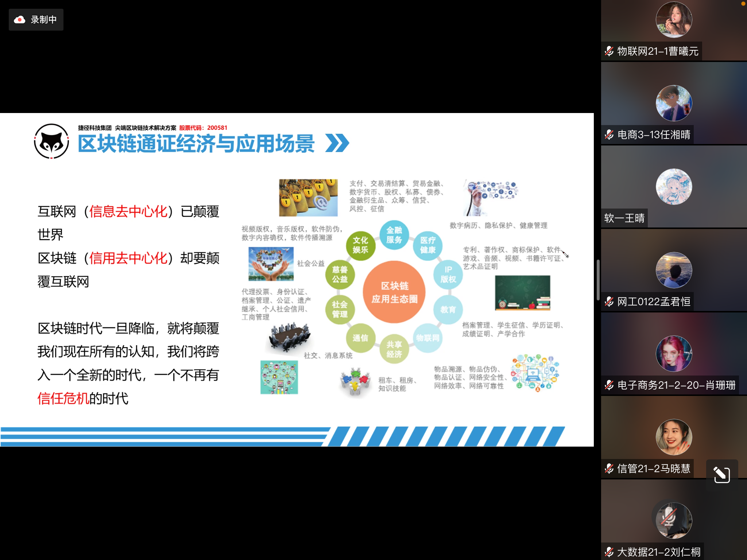This screenshot has width=747, height=560.
Task: Click 王晴's avatar thumbnail
Action: click(674, 187)
